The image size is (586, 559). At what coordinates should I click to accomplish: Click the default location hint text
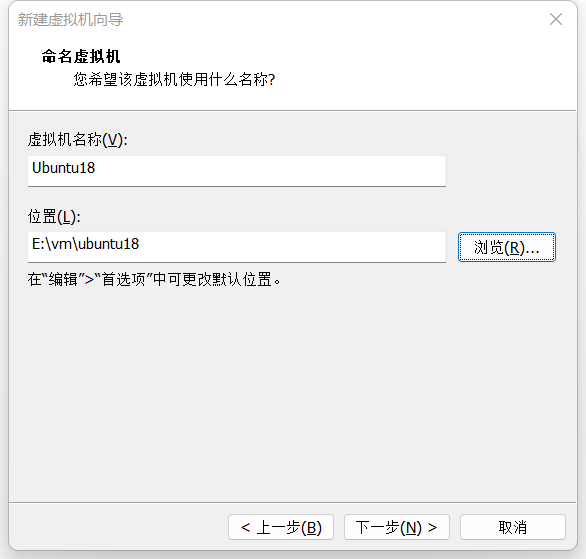click(x=154, y=279)
